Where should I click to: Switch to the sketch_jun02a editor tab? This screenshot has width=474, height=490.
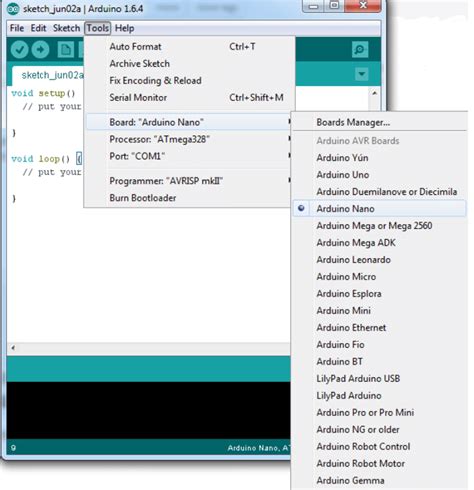pos(49,76)
